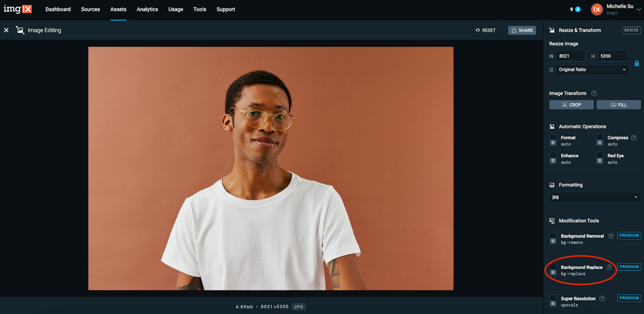This screenshot has height=314, width=644.
Task: Click the Automatic Operations section icon
Action: click(x=552, y=126)
